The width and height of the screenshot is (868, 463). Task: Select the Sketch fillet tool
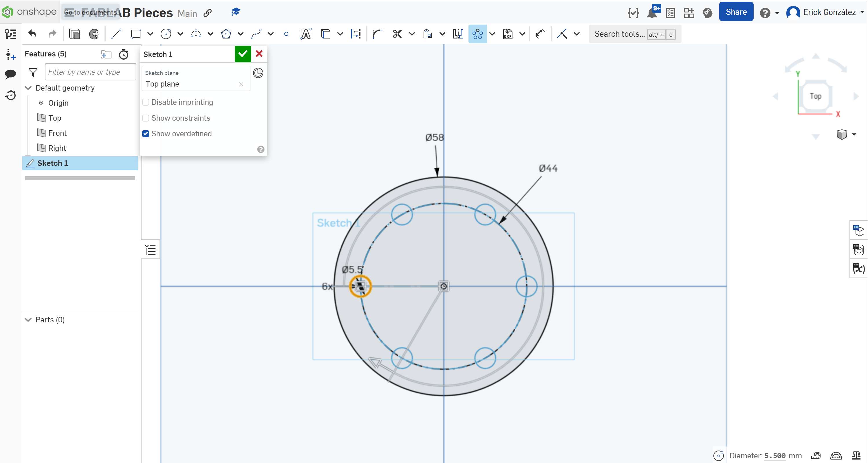(x=377, y=34)
